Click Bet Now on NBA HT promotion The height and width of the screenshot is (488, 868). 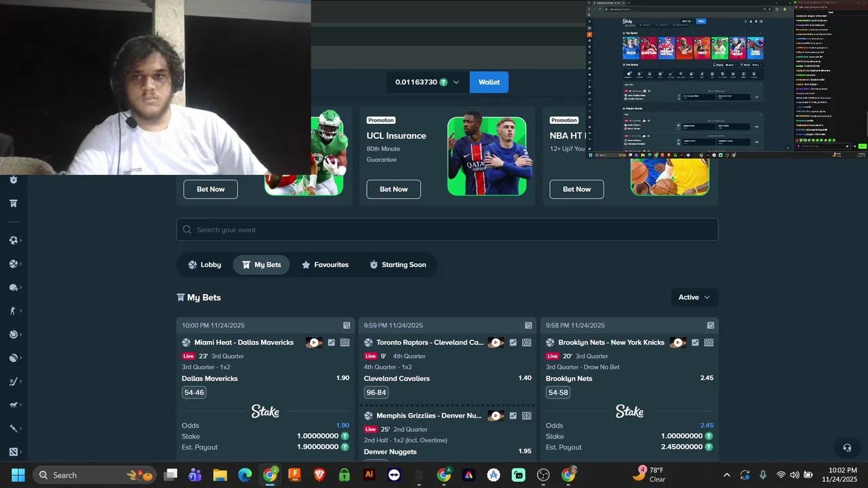[x=576, y=189]
